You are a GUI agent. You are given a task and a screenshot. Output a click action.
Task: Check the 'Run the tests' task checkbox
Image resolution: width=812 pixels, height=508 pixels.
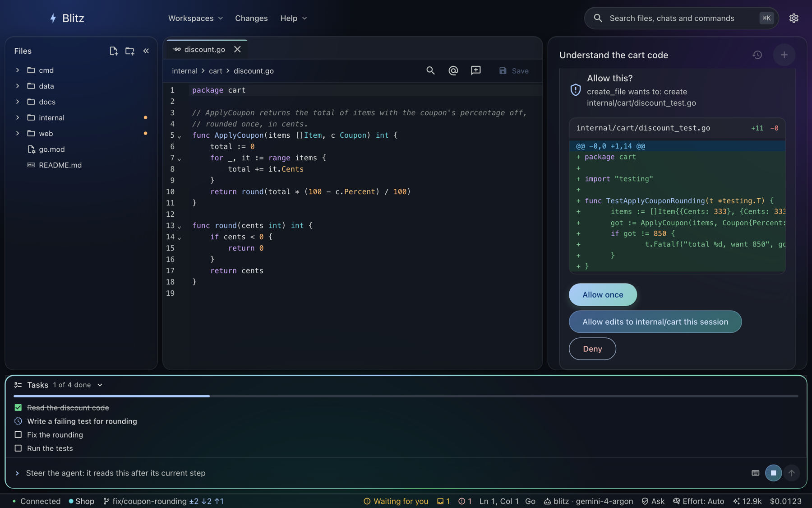[x=18, y=448]
